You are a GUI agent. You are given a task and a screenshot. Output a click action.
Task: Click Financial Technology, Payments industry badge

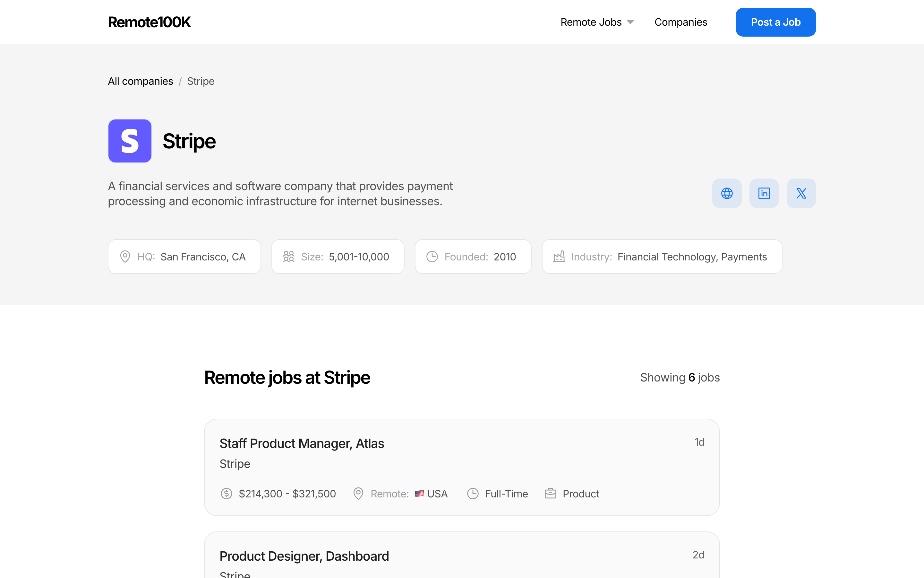coord(662,257)
